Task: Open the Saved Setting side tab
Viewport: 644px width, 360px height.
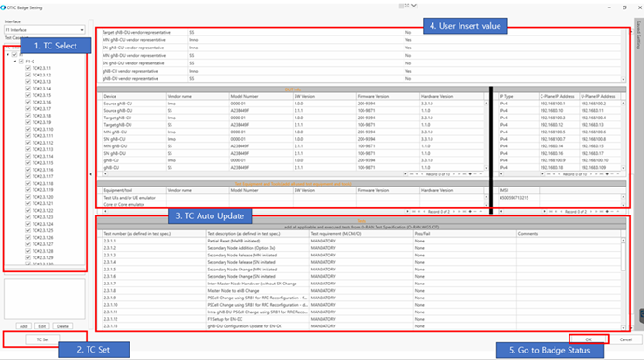Action: point(638,35)
